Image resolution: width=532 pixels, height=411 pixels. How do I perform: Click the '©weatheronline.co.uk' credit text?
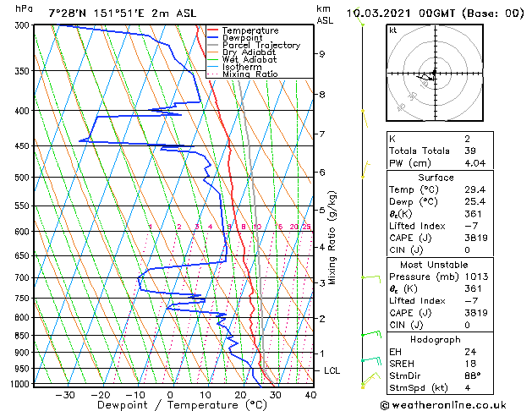click(443, 405)
